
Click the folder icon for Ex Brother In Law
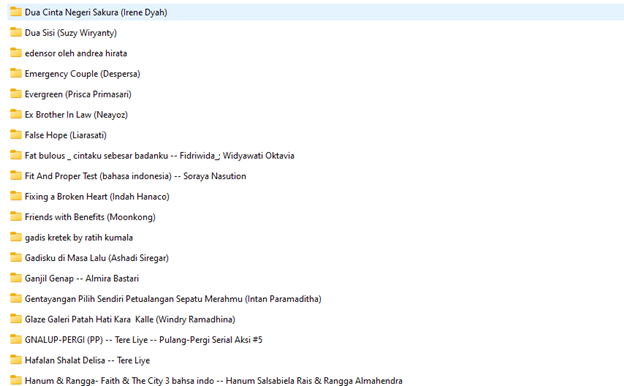(x=16, y=114)
